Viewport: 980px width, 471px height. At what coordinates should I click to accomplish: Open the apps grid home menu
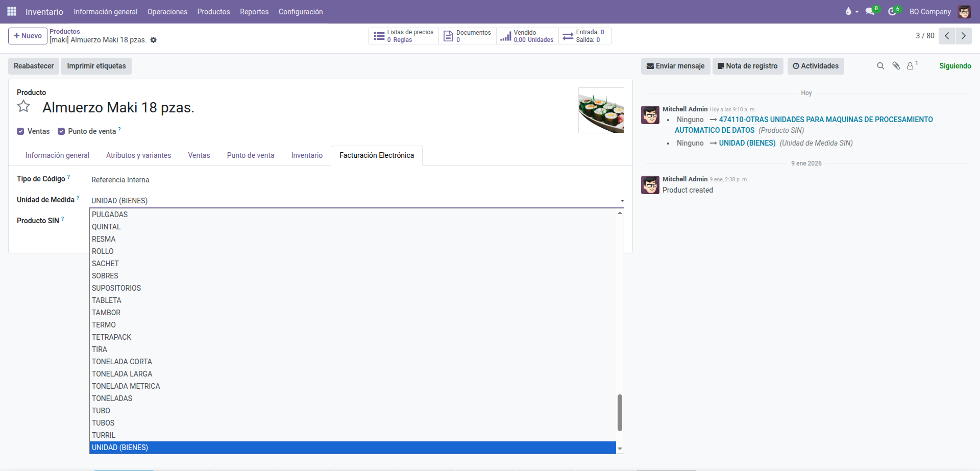point(12,11)
